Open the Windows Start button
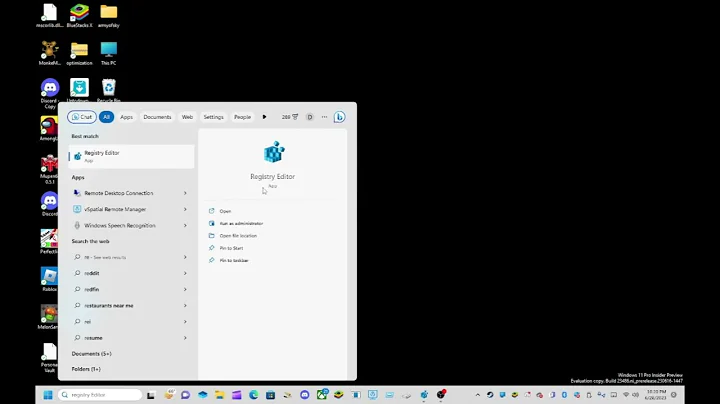 (48, 395)
